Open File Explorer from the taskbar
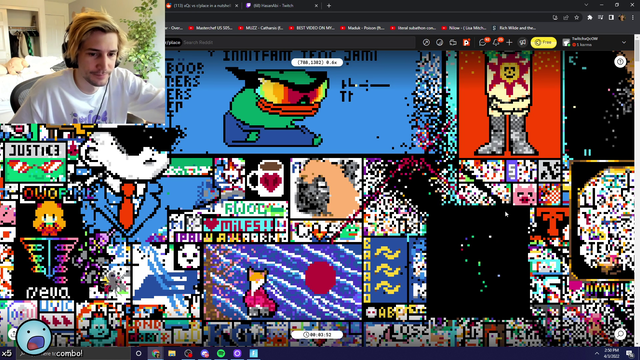640x360 pixels. click(x=172, y=353)
